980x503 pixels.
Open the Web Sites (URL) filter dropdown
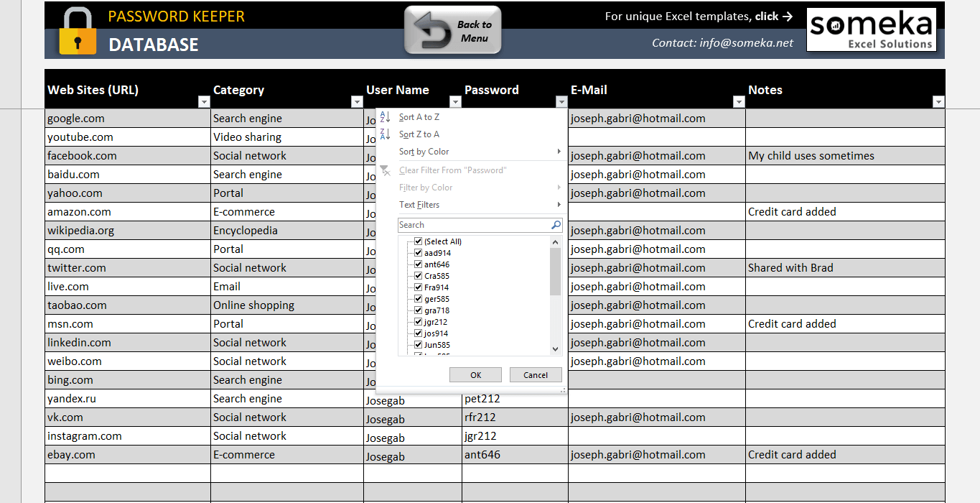[203, 102]
